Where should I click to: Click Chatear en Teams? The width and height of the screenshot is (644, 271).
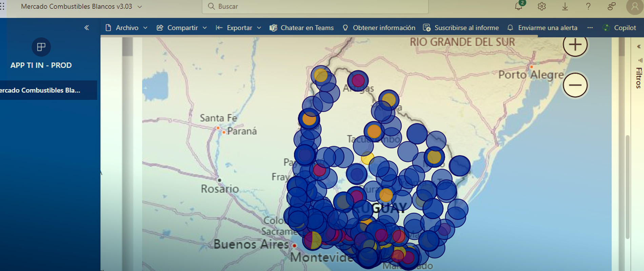pos(302,28)
